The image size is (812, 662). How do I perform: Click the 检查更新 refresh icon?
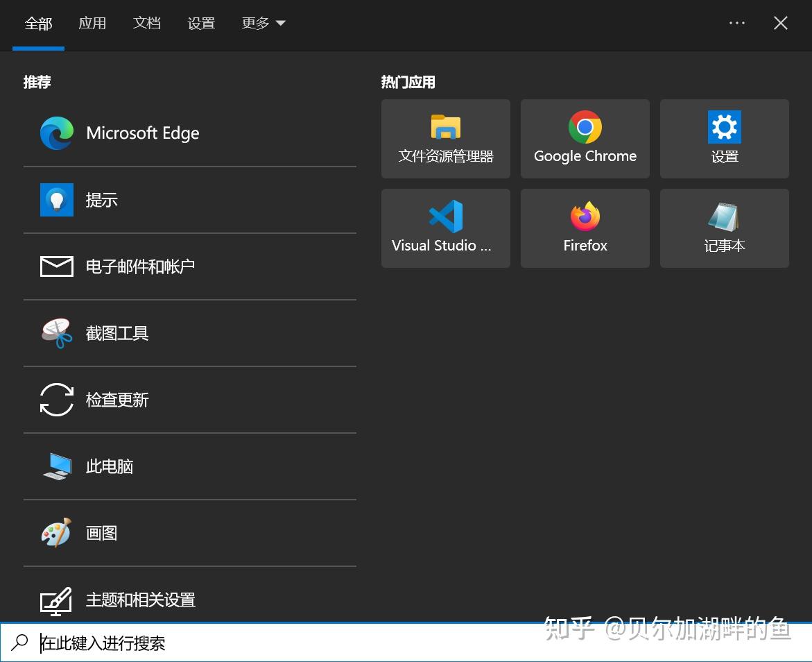click(x=56, y=400)
